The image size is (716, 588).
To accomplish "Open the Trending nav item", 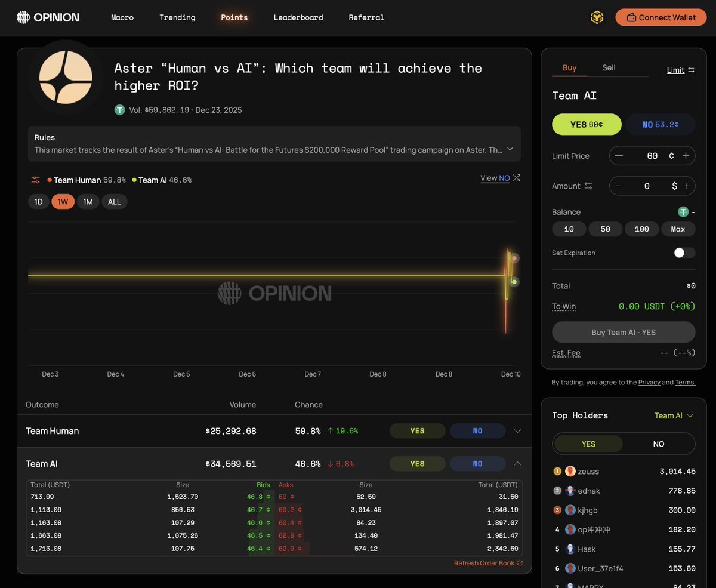I will coord(177,17).
